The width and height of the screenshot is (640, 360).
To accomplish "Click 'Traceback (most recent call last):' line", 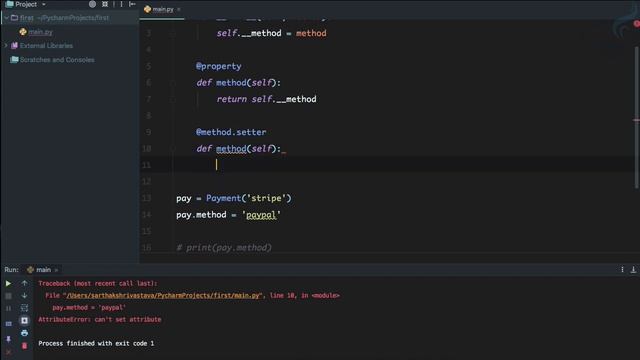I will pyautogui.click(x=98, y=283).
